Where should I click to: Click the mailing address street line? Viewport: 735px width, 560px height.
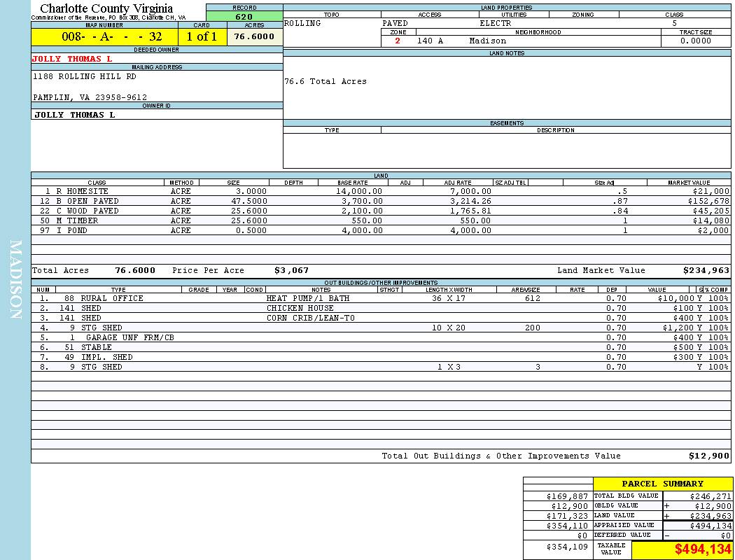tap(85, 76)
